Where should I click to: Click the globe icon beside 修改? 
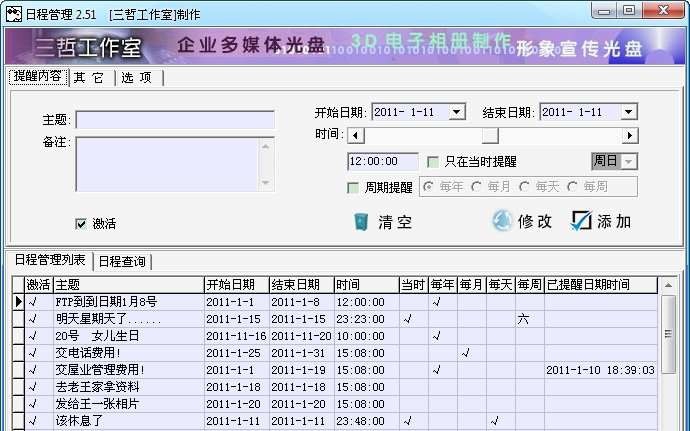pos(502,221)
